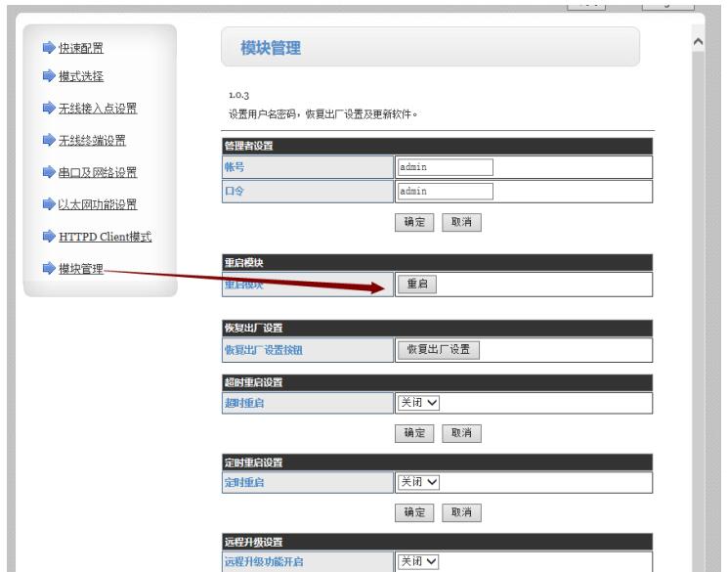Click the arrow icon beside 模块管理
728x572 pixels.
point(49,269)
